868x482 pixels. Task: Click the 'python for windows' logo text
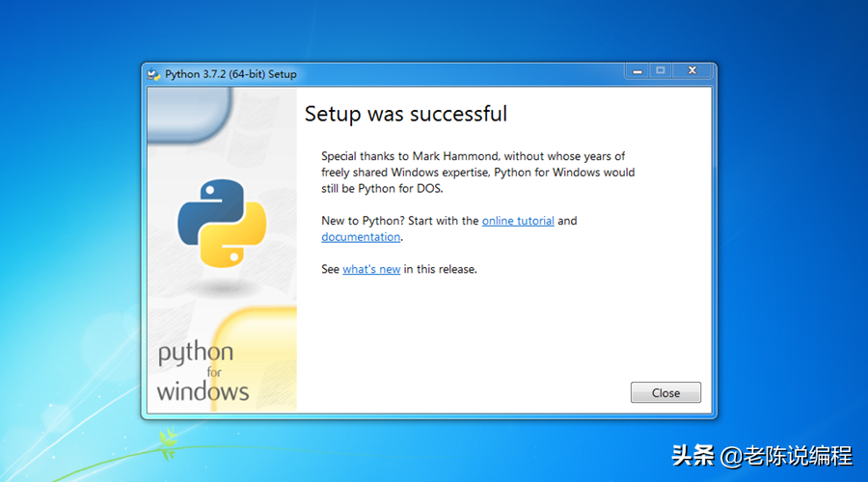coord(203,371)
